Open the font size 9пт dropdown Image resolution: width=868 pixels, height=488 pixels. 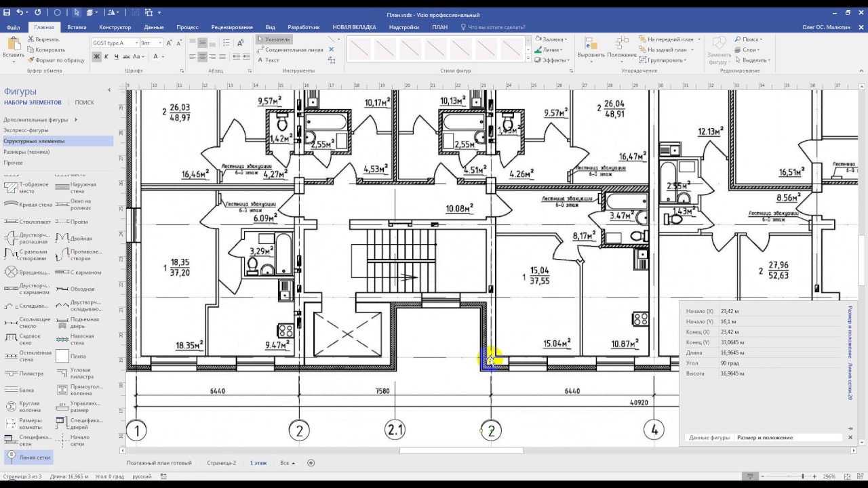coord(161,43)
